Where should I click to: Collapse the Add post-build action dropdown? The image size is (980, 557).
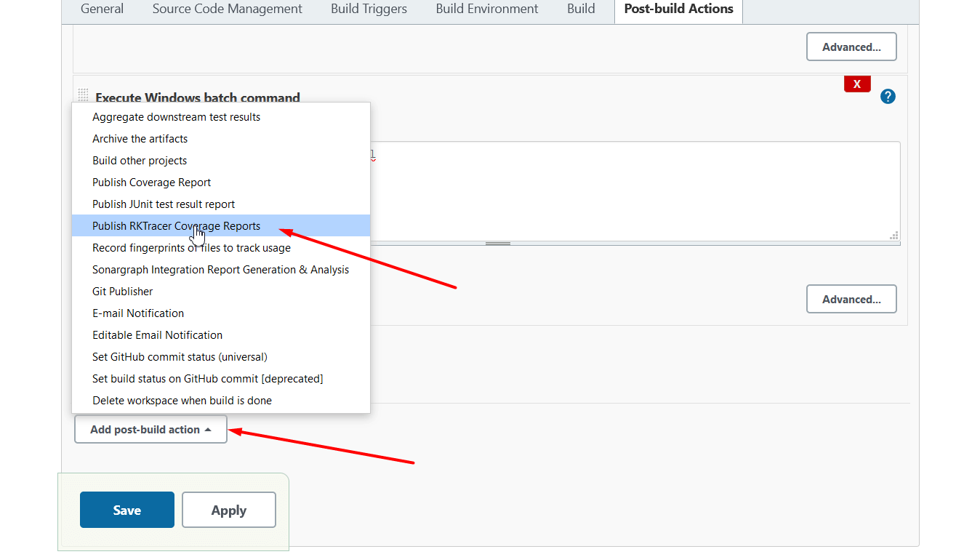coord(150,429)
